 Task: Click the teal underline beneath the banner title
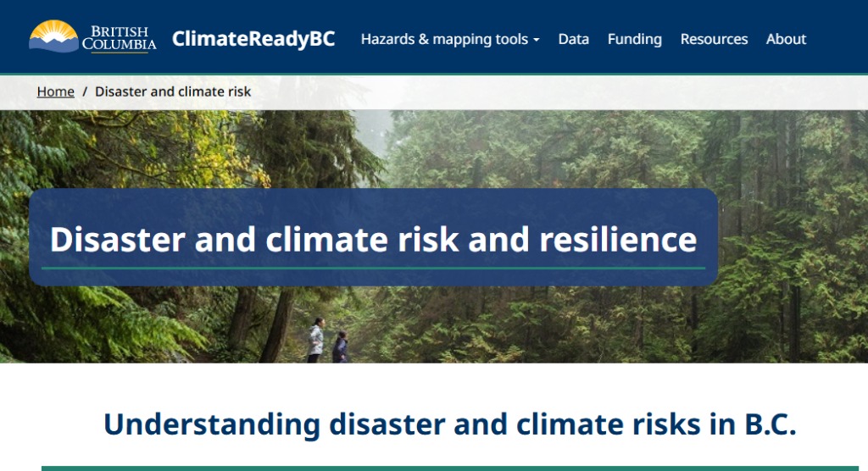click(x=373, y=268)
